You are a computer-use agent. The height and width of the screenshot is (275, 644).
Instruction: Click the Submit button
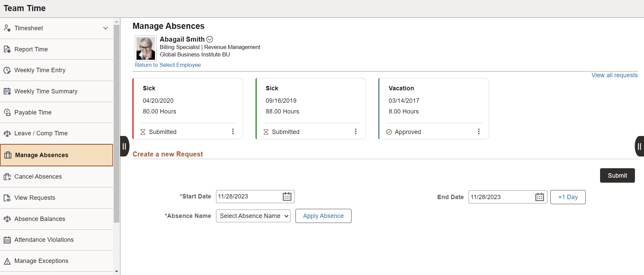pyautogui.click(x=617, y=176)
